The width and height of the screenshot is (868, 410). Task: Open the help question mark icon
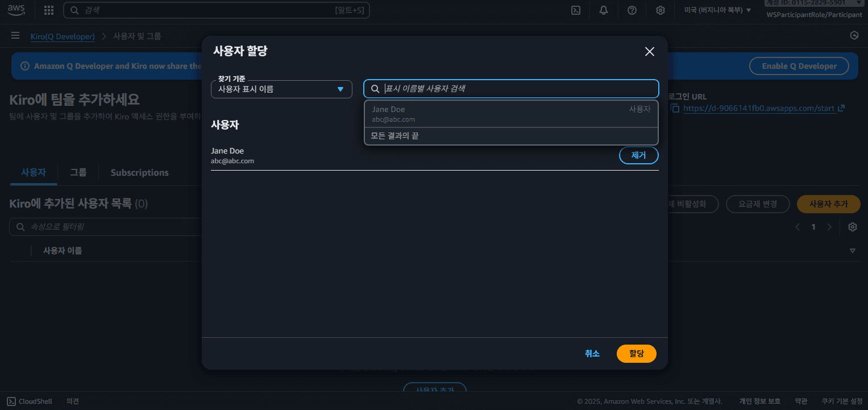(x=632, y=10)
